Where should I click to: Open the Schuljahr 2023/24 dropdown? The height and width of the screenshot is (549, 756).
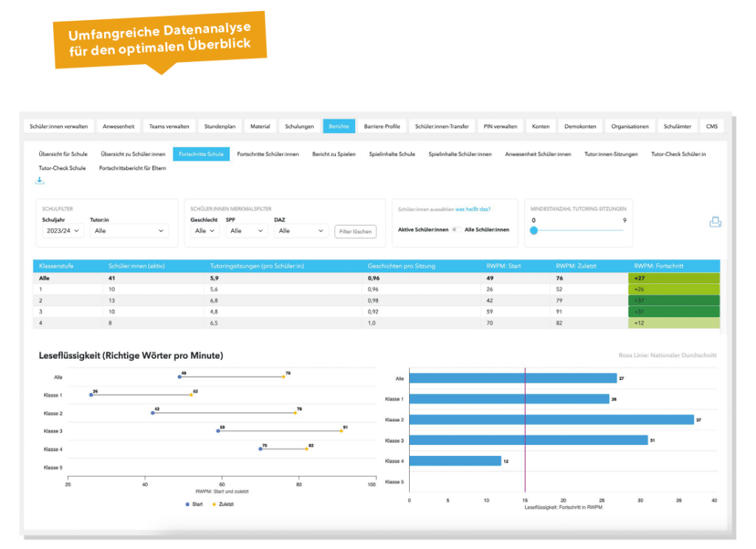click(63, 231)
